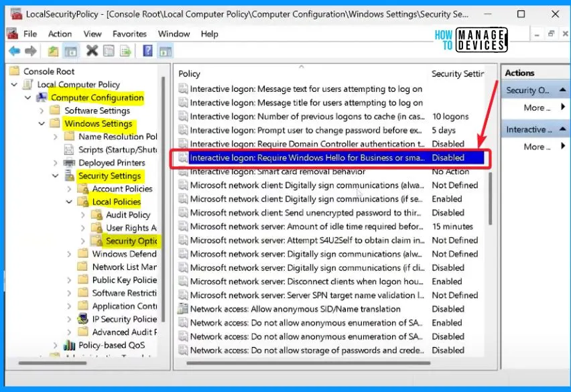
Task: Click the policy list vertical scrollbar
Action: tap(491, 198)
